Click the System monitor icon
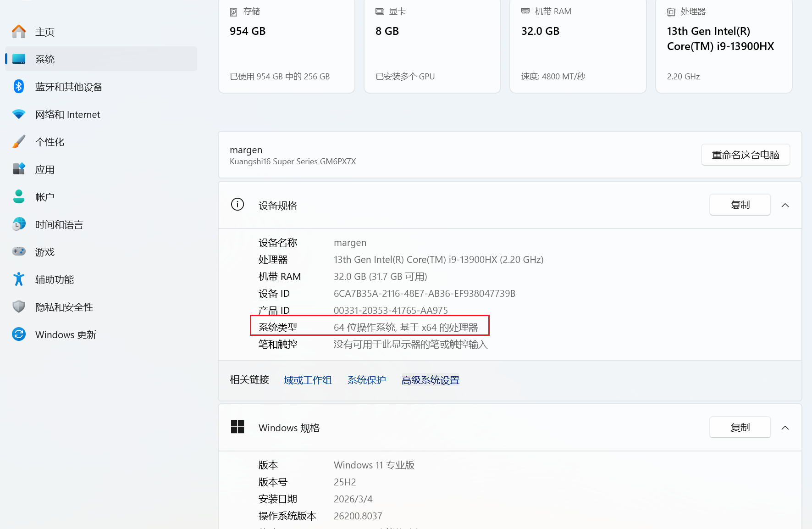This screenshot has height=529, width=812. point(19,59)
